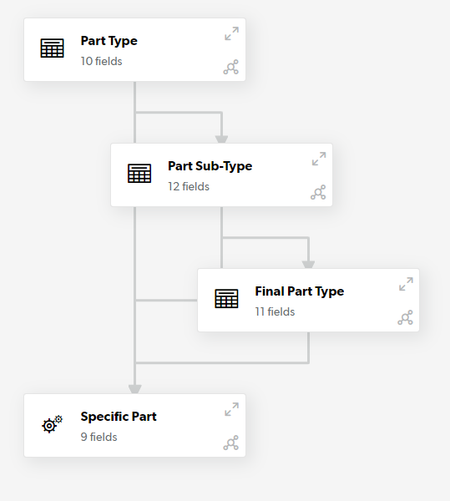Click the Part Type table icon
This screenshot has height=501, width=450.
[52, 48]
